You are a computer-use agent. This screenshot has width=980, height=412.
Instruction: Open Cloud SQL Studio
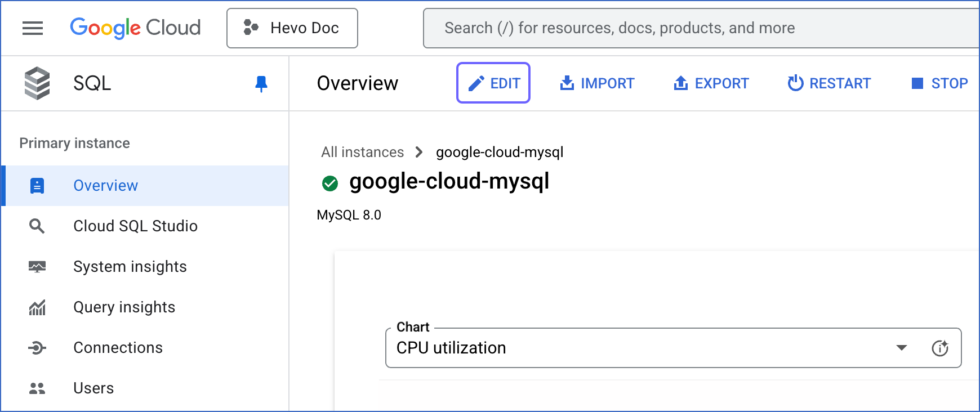145,226
